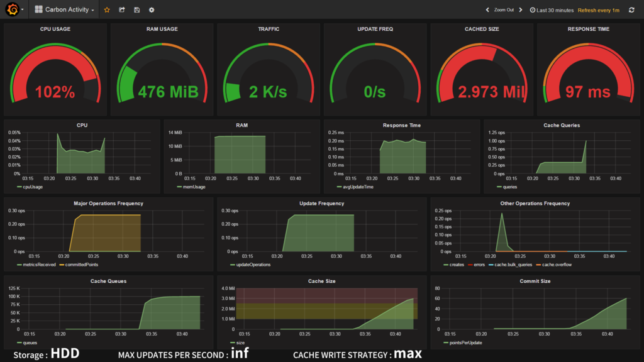The width and height of the screenshot is (644, 362).
Task: Open the CPU USAGE panel title menu
Action: [55, 29]
